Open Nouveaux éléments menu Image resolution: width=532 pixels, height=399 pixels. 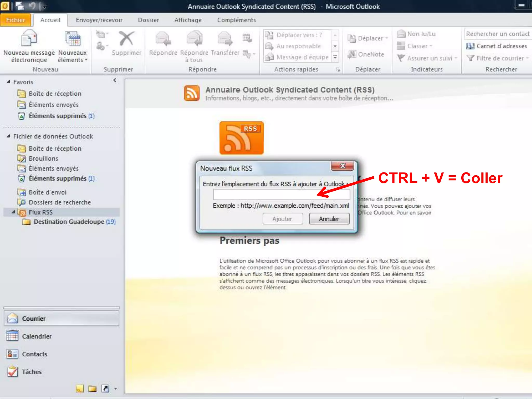72,47
